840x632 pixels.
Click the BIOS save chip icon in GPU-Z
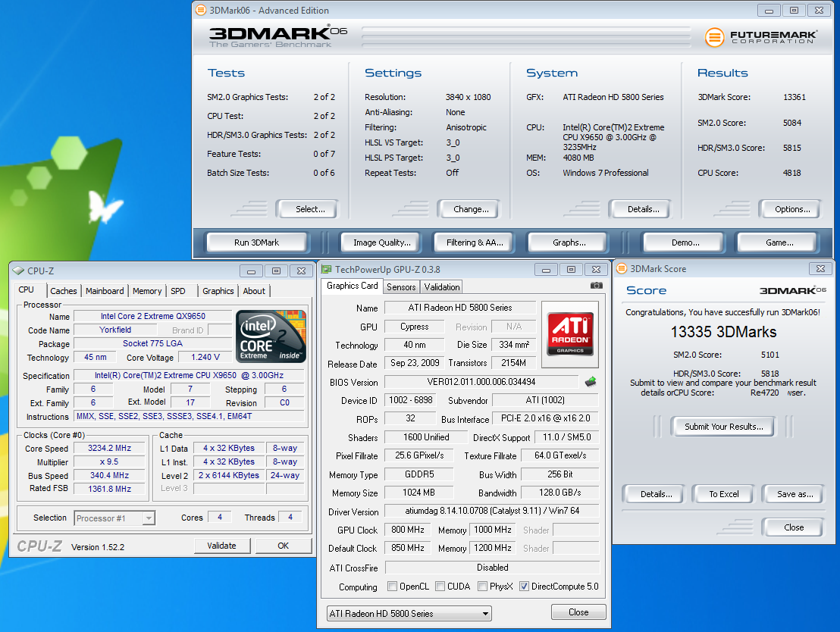click(591, 382)
